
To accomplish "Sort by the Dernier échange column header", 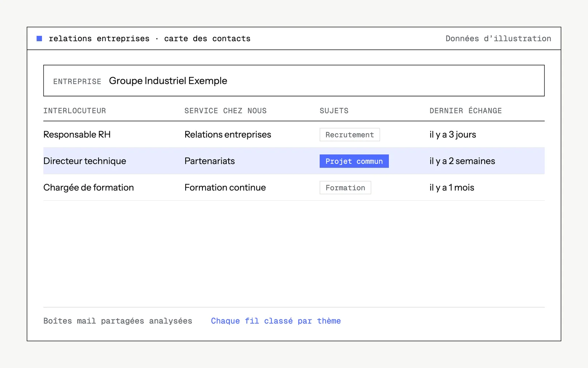I will (x=466, y=111).
